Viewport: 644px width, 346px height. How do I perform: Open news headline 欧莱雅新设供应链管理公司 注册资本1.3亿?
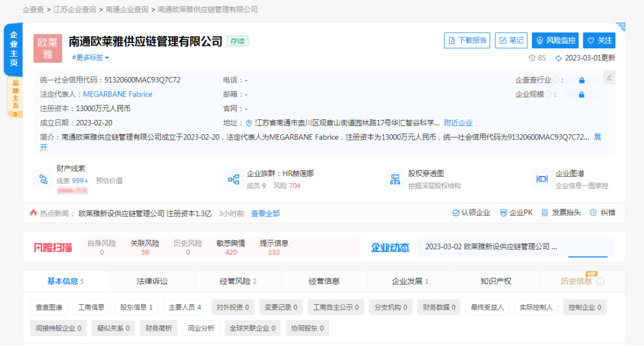tap(145, 214)
